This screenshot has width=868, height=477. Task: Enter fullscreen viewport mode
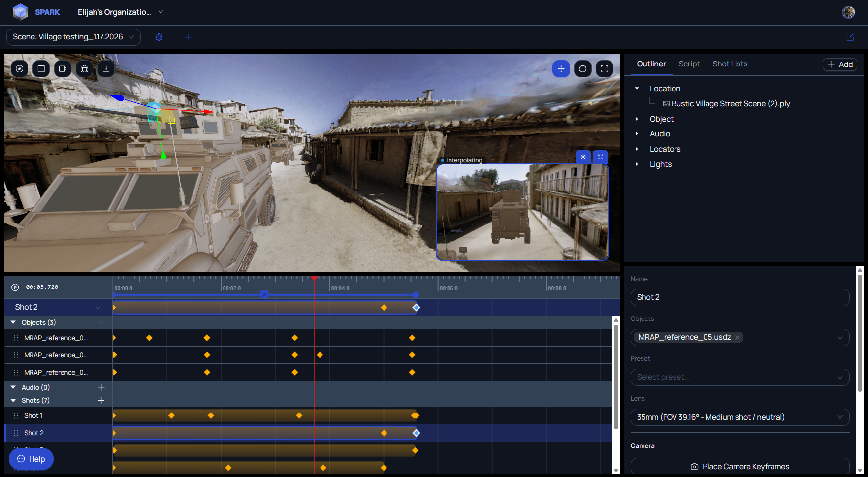point(604,69)
